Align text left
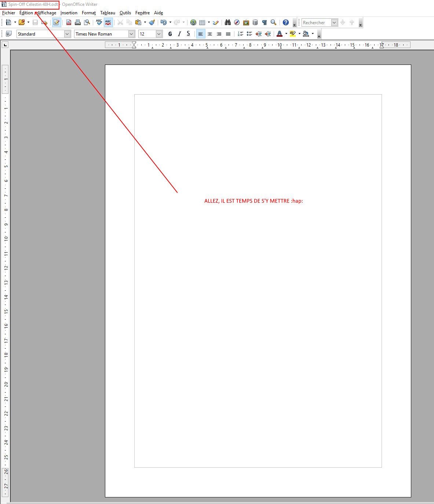The image size is (434, 504). click(201, 34)
